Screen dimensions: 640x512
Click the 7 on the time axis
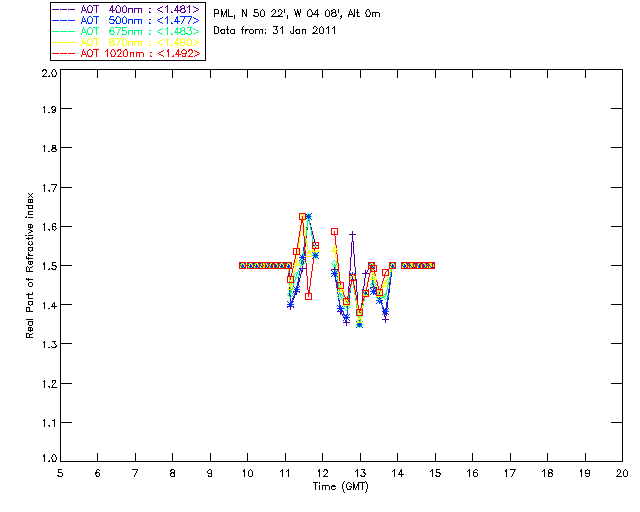pos(135,473)
